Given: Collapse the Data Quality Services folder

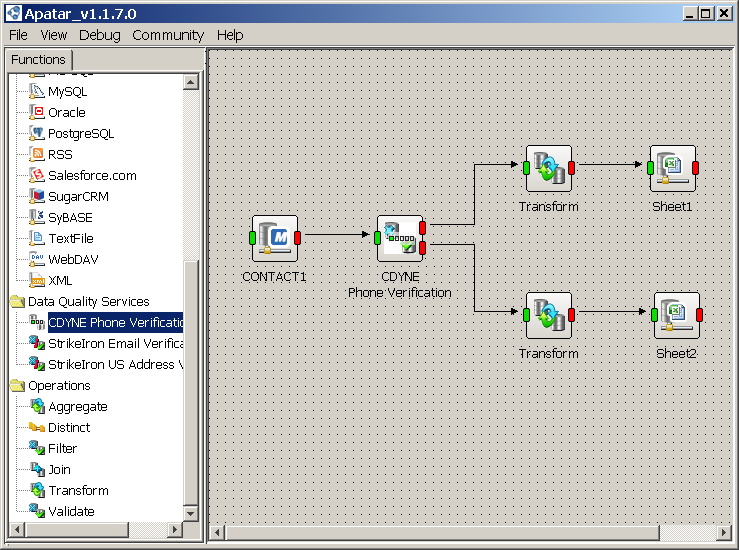Looking at the screenshot, I should click(x=17, y=301).
